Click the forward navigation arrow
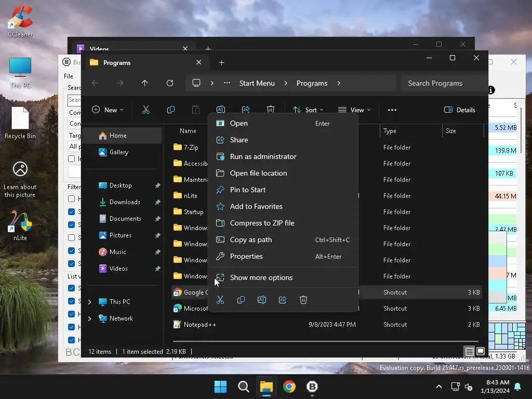 pyautogui.click(x=120, y=83)
